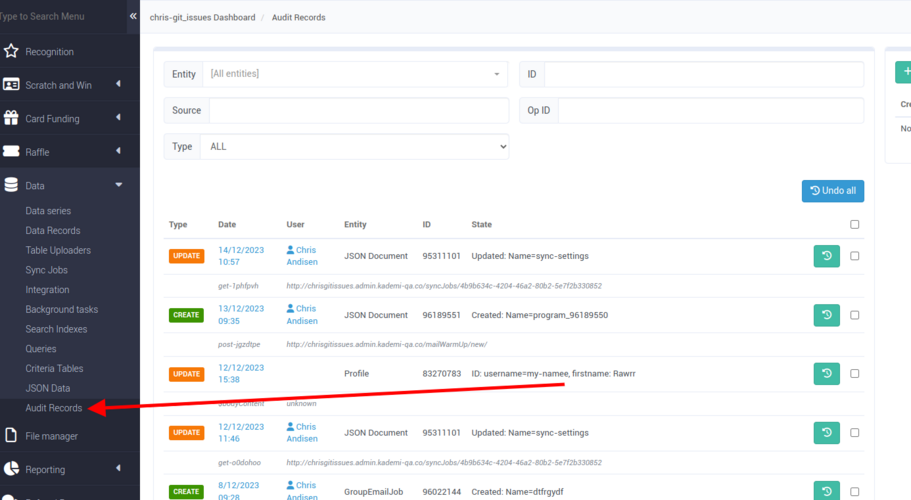This screenshot has width=911, height=500.
Task: Click the Recognition star icon
Action: (x=11, y=51)
